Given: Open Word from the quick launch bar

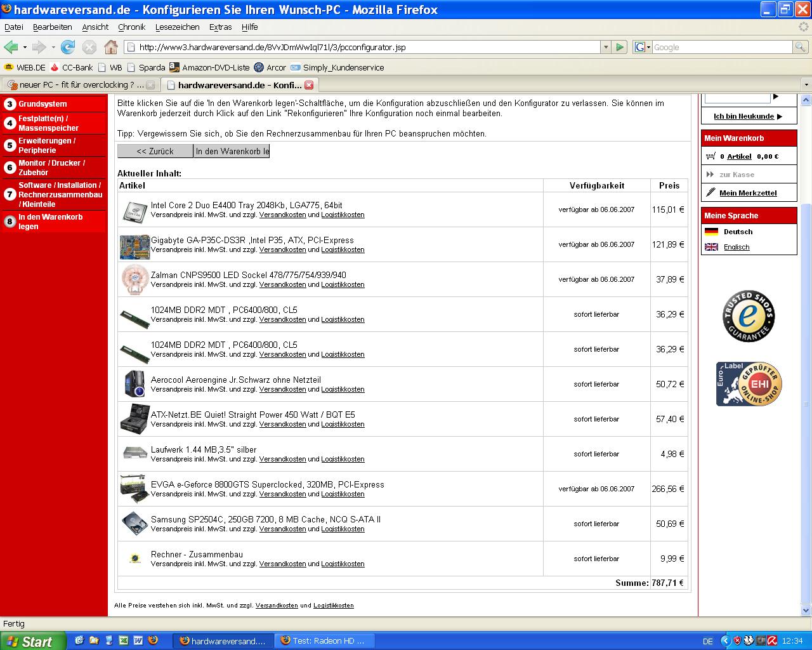Looking at the screenshot, I should (138, 640).
